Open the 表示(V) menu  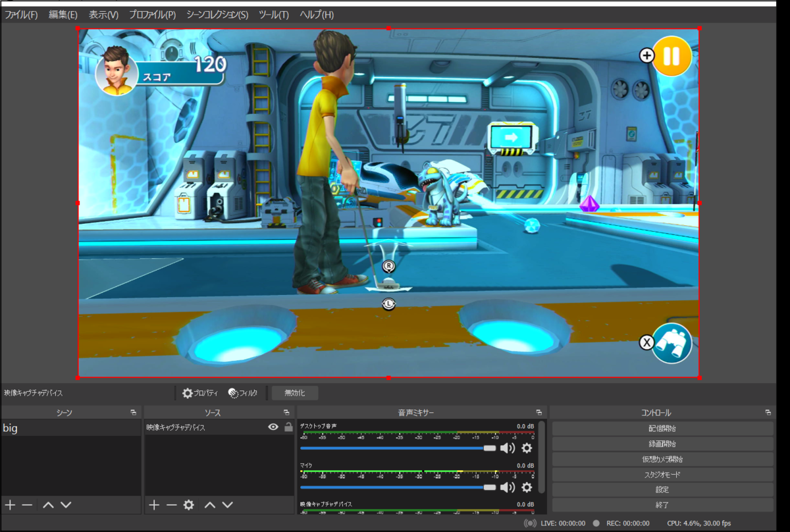pos(104,14)
